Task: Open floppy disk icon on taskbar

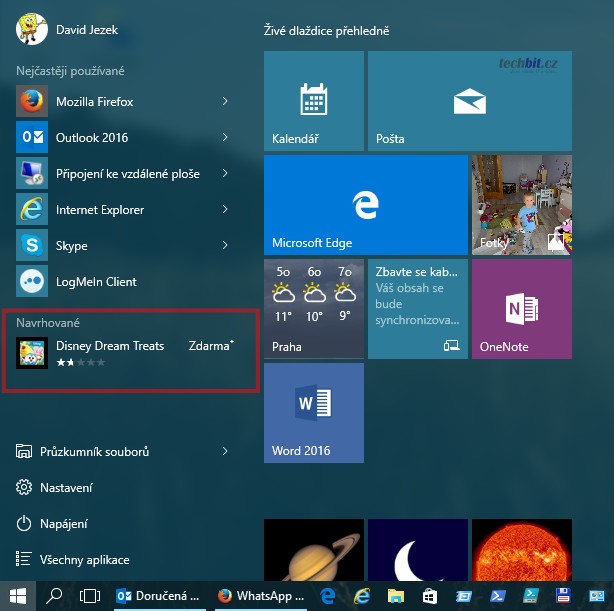Action: tap(563, 596)
